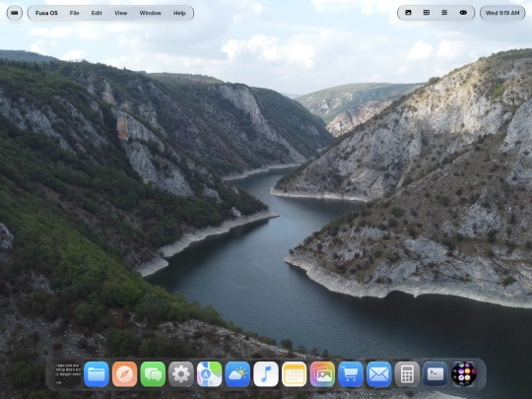Open Settings gear icon in the dock
This screenshot has height=399, width=532.
coord(181,374)
